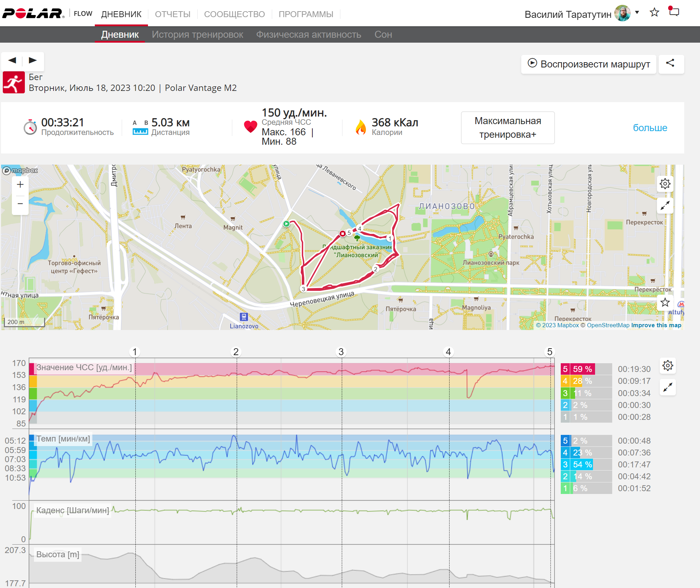Go to next training session arrow
This screenshot has height=588, width=700.
point(33,60)
